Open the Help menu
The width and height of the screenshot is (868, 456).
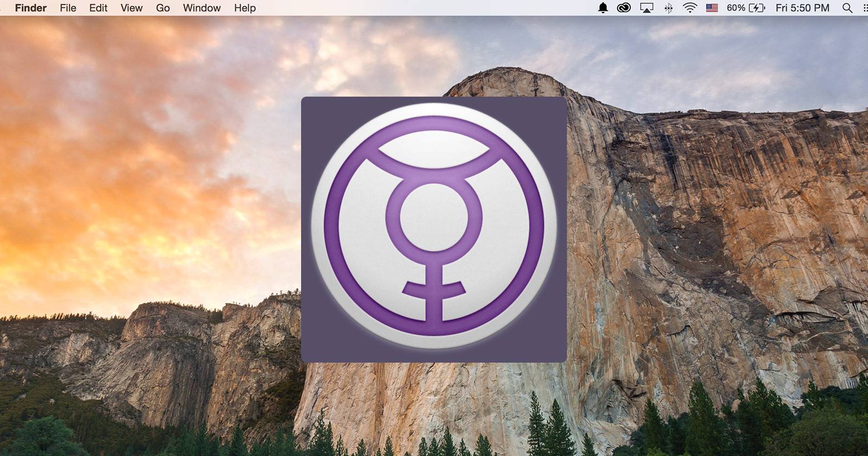click(245, 8)
